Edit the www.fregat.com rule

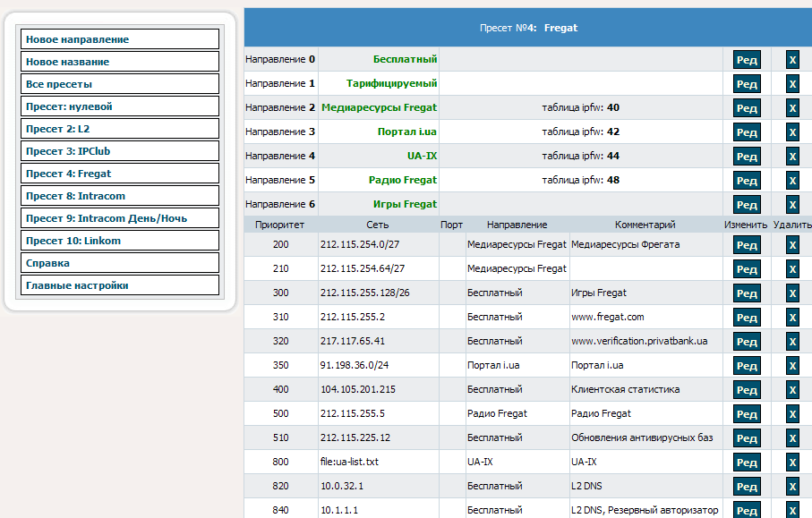coord(747,318)
